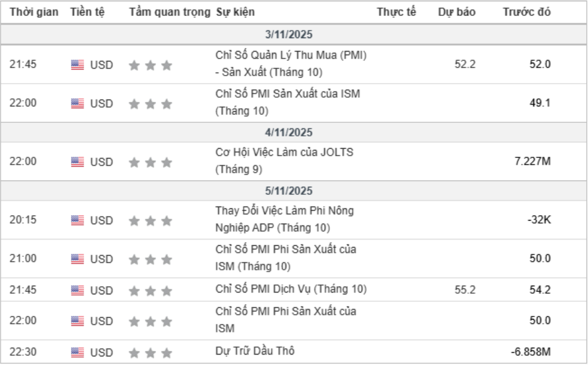
Task: Click the Thời gian column header
Action: [x=34, y=12]
